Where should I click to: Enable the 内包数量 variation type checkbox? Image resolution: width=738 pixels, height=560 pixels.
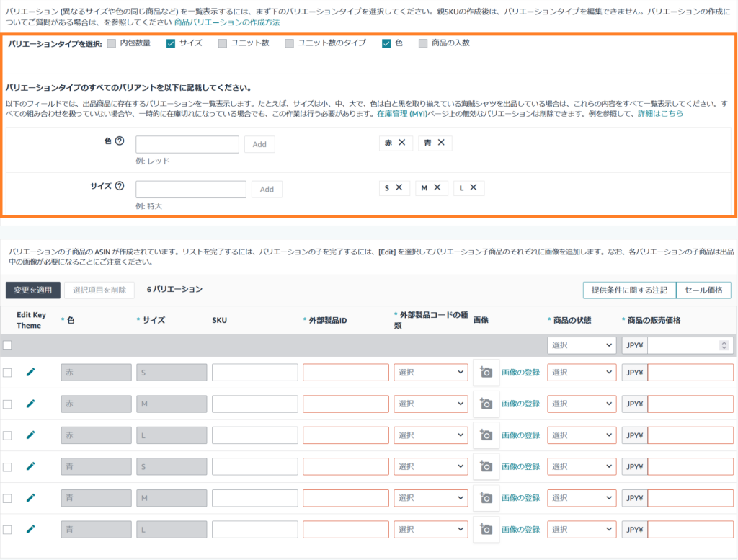tap(111, 43)
